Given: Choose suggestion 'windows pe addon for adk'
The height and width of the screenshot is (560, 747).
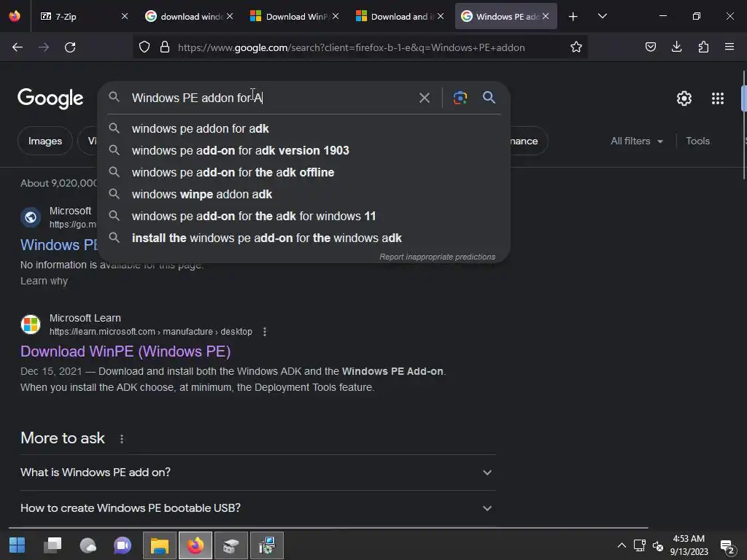Looking at the screenshot, I should [x=304, y=128].
